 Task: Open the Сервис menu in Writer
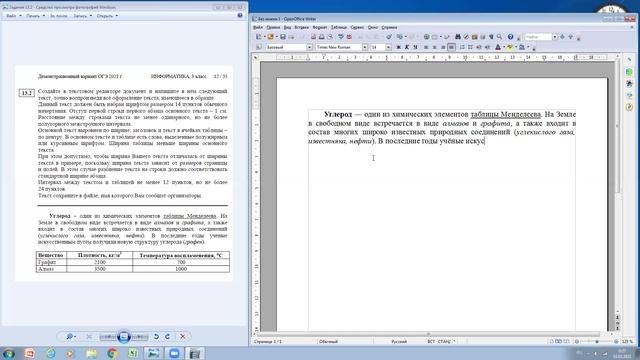[357, 27]
